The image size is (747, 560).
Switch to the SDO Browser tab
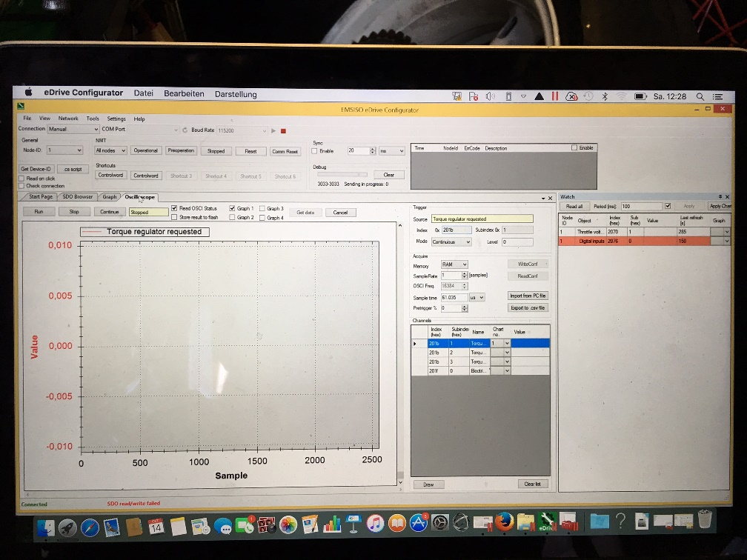pyautogui.click(x=78, y=197)
